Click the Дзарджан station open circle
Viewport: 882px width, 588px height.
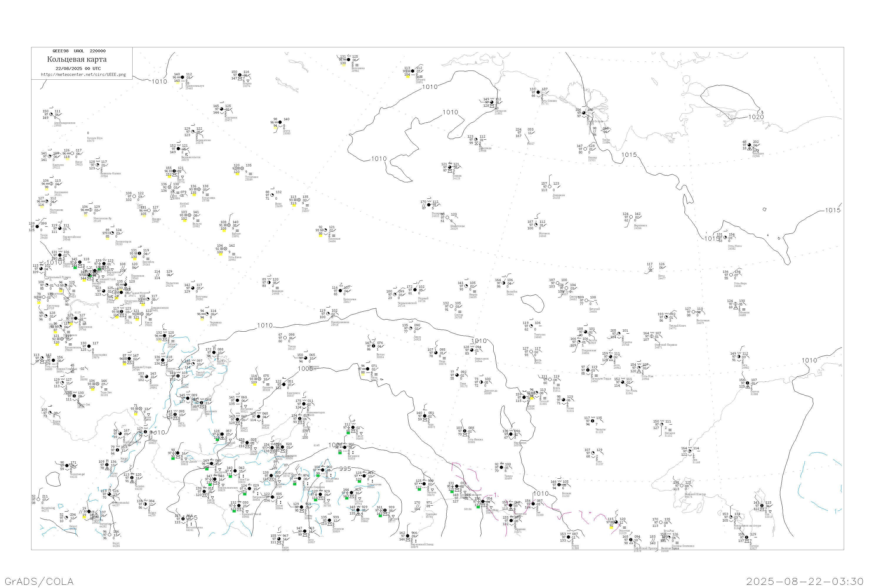pyautogui.click(x=550, y=187)
